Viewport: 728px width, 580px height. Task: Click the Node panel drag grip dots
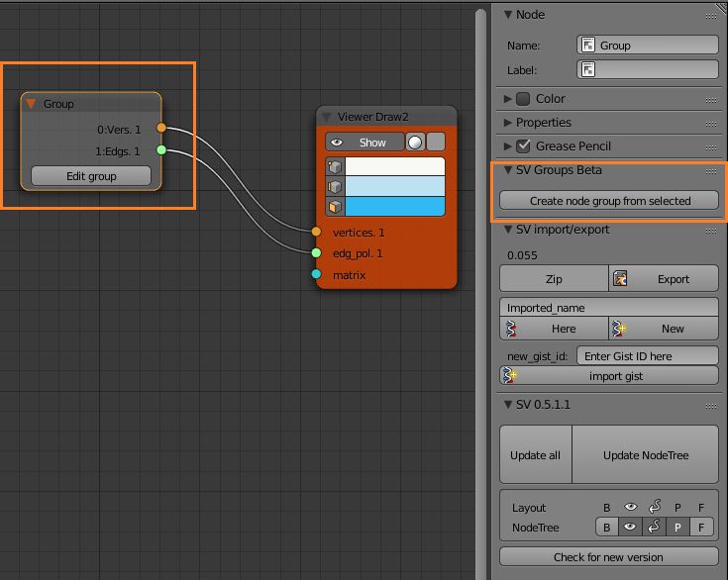pyautogui.click(x=711, y=16)
